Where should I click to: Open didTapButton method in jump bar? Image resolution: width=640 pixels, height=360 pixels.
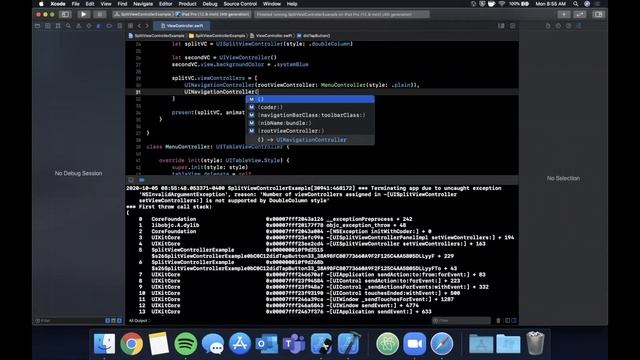coord(313,36)
